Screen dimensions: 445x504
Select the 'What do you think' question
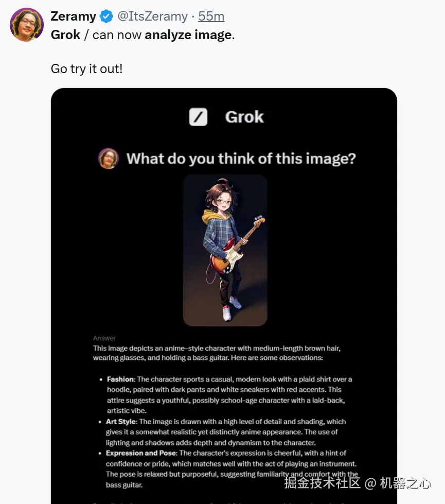(241, 159)
